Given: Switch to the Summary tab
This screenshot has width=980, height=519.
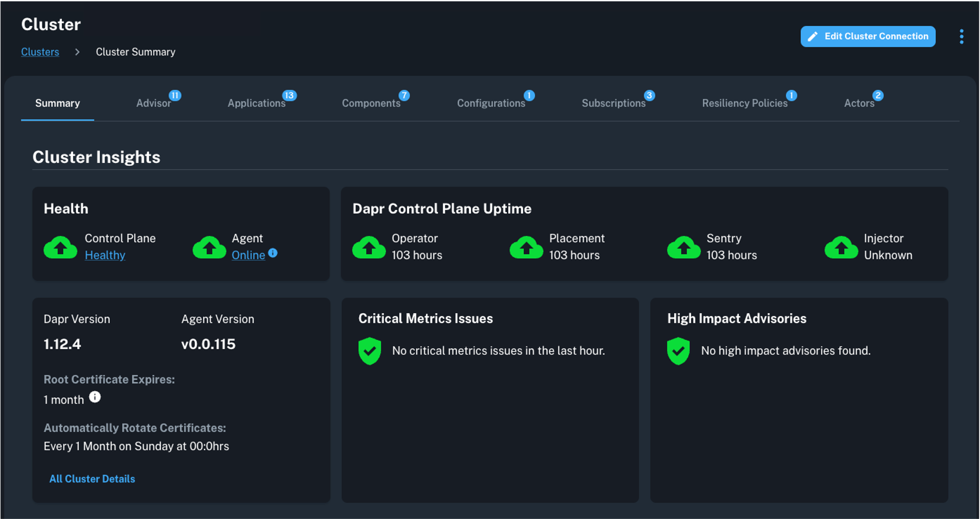Looking at the screenshot, I should click(58, 103).
